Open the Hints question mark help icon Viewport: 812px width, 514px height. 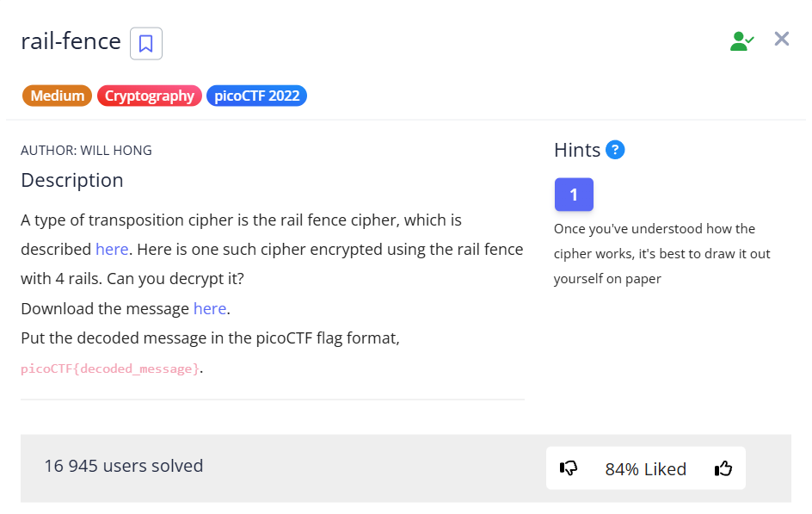(615, 150)
